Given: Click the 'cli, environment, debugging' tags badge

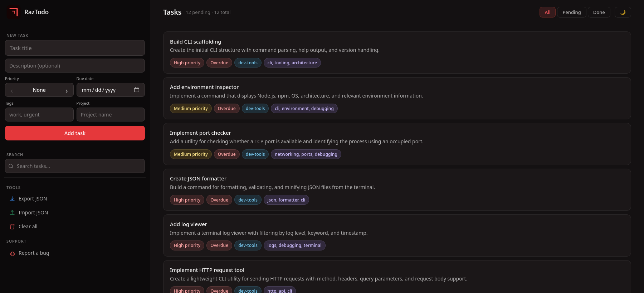Looking at the screenshot, I should pyautogui.click(x=304, y=108).
